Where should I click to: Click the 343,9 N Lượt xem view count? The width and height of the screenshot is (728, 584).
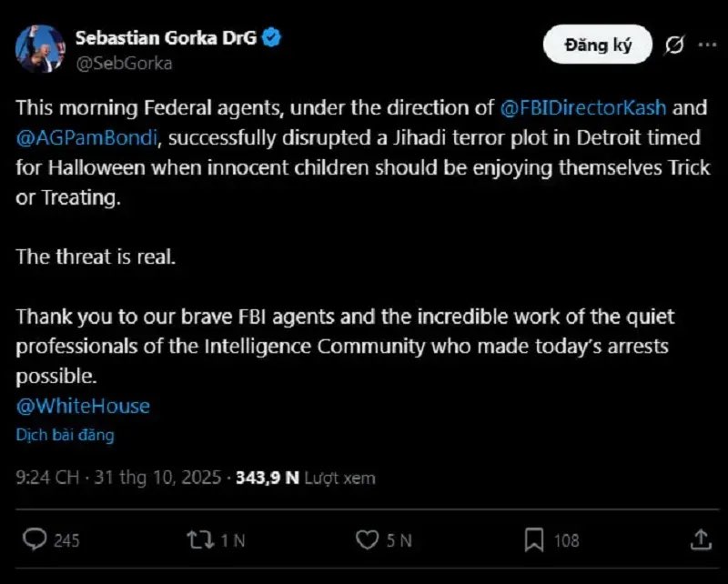click(x=305, y=478)
